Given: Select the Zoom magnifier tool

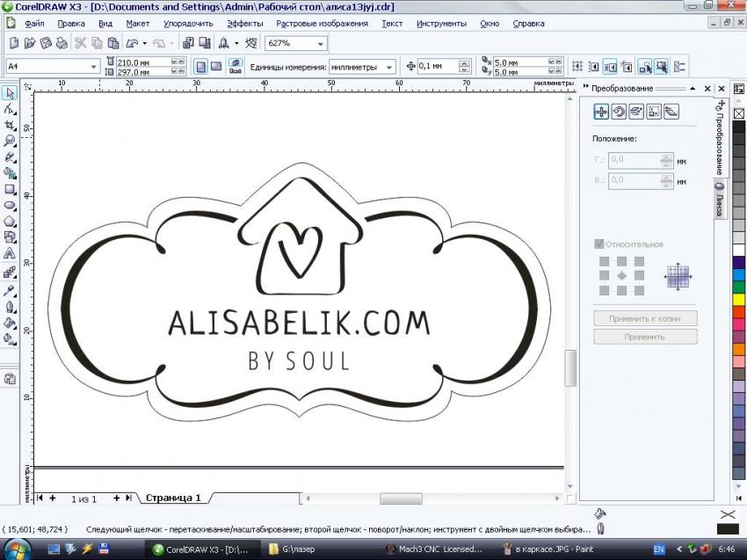Looking at the screenshot, I should tap(10, 141).
